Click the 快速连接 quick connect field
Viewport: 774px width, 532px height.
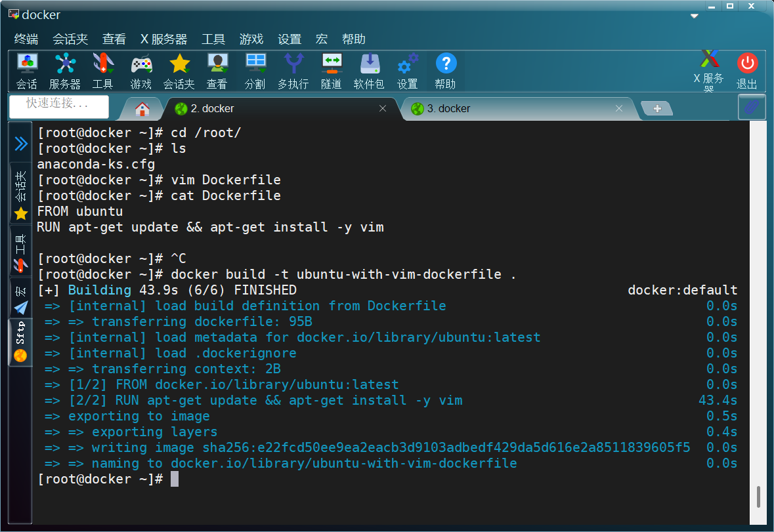click(x=58, y=106)
